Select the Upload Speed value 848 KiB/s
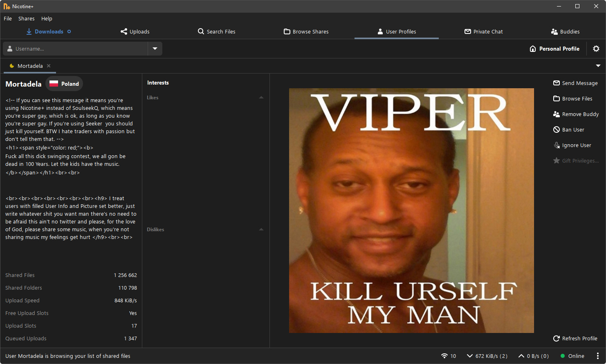Image resolution: width=606 pixels, height=364 pixels. pyautogui.click(x=126, y=300)
